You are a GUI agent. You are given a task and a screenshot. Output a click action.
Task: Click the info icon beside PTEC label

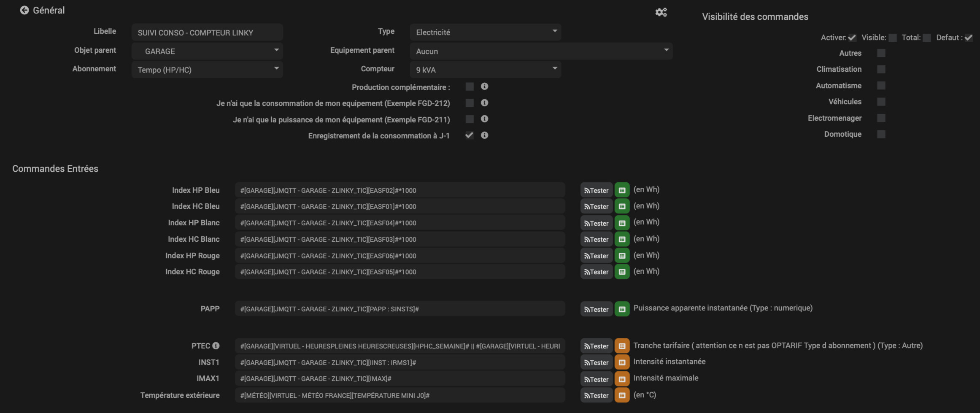[x=216, y=346]
